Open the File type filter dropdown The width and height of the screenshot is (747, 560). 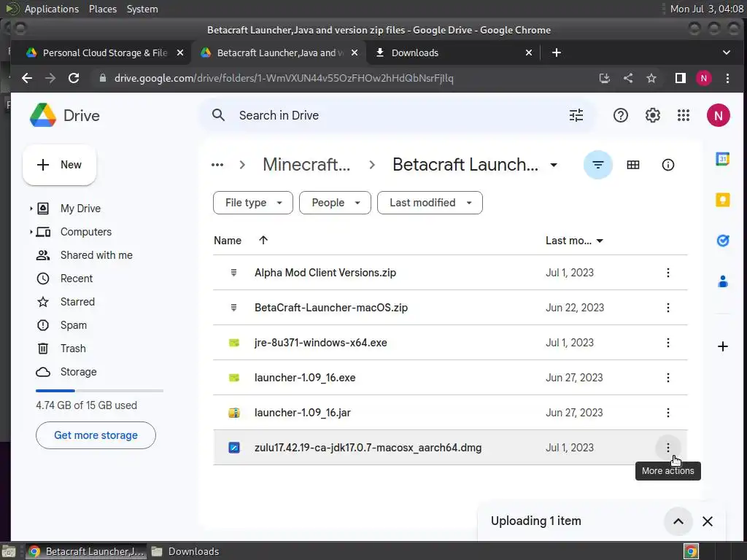252,203
